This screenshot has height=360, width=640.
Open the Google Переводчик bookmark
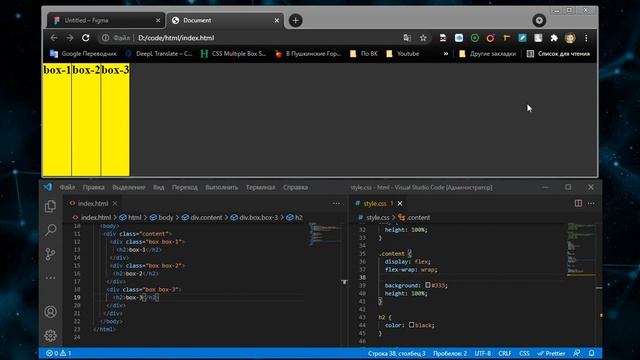tap(83, 54)
